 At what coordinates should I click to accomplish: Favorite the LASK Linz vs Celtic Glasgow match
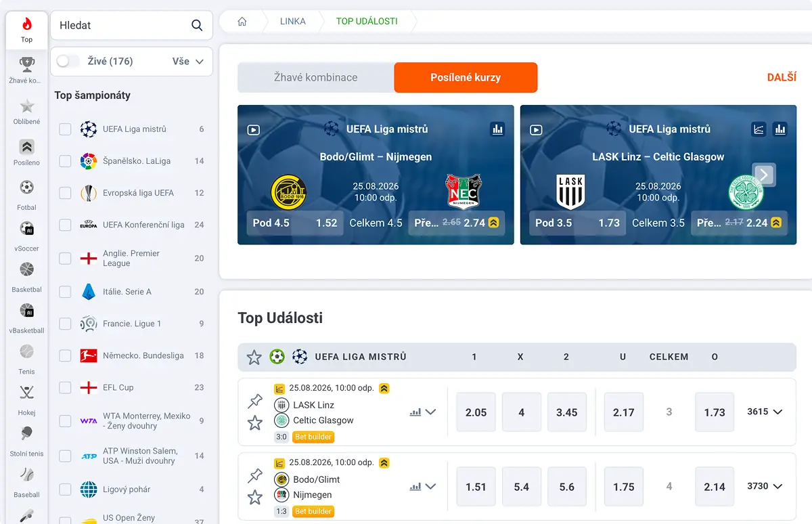click(255, 423)
